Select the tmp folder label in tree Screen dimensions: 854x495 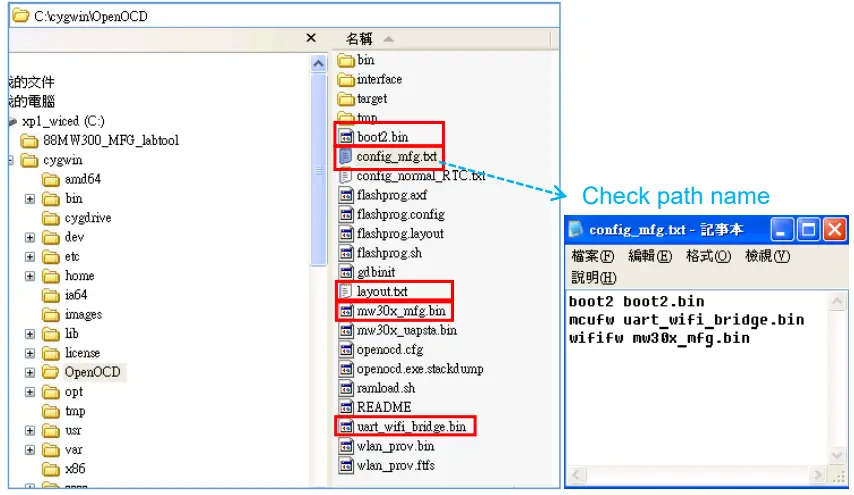(x=75, y=411)
